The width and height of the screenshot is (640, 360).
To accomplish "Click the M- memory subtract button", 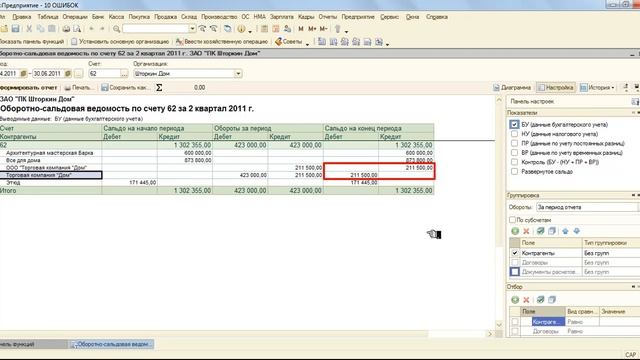I will click(323, 29).
